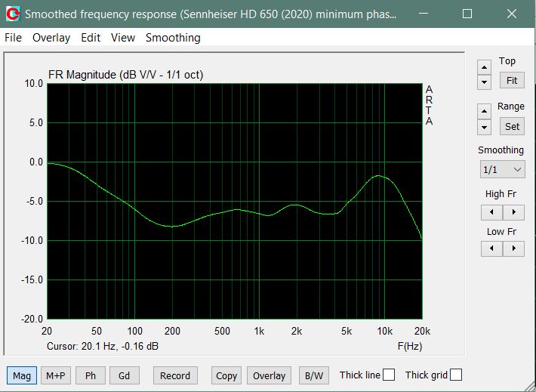
Task: Enable the Thick line checkbox
Action: (x=389, y=375)
